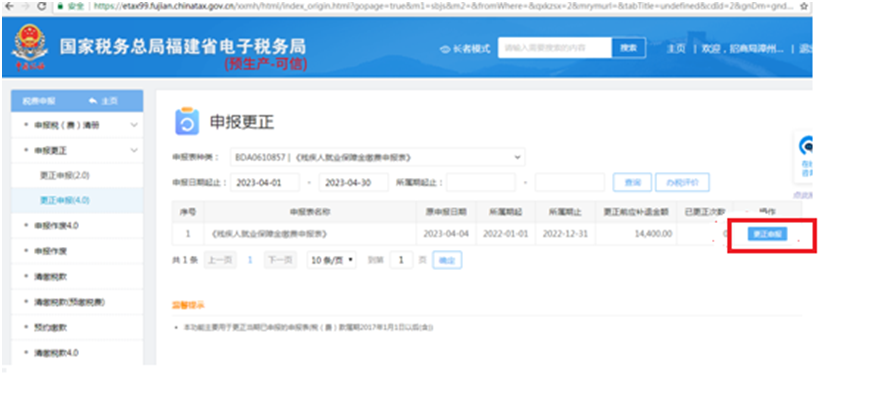Collapse the 申报更正 sidebar chevron

pyautogui.click(x=134, y=150)
